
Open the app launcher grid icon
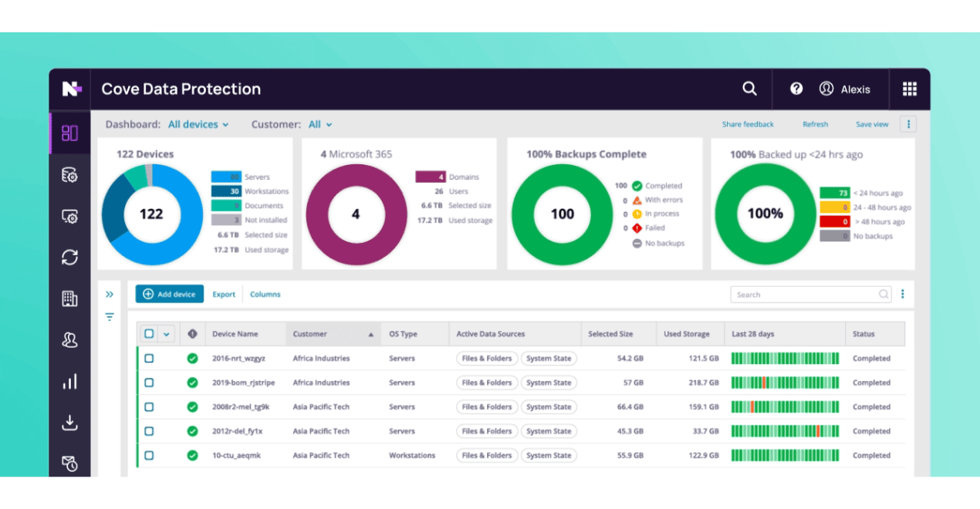(910, 89)
